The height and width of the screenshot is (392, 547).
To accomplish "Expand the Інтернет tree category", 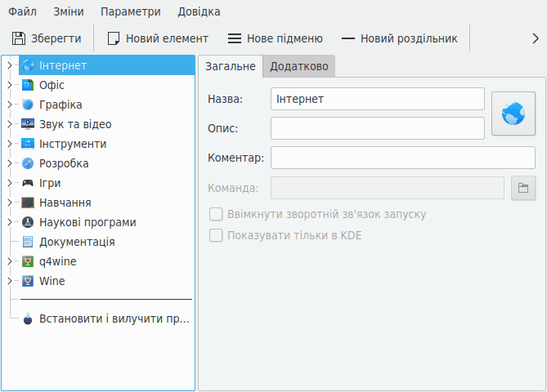I will coord(10,65).
